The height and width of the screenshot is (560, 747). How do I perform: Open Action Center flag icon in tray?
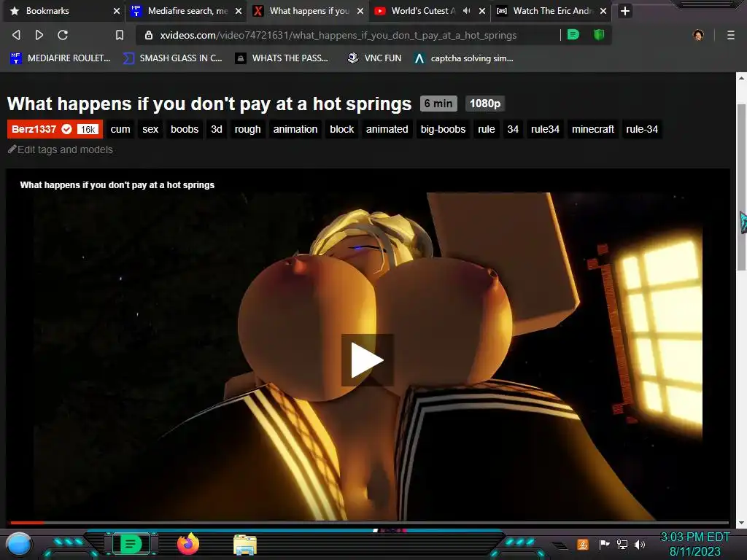604,544
